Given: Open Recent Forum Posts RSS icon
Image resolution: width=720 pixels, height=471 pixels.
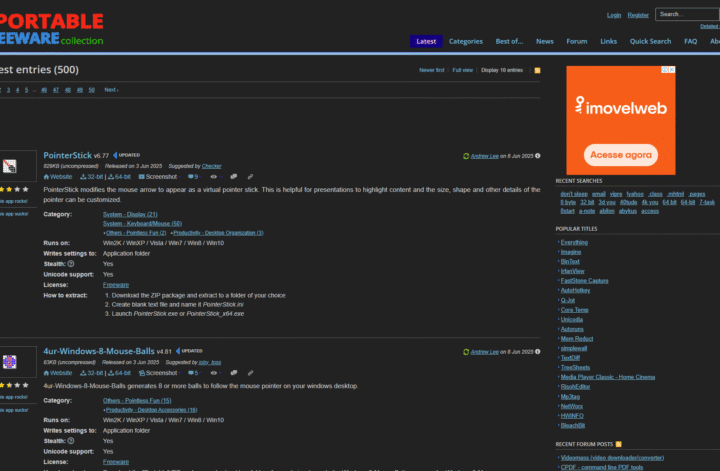Looking at the screenshot, I should pyautogui.click(x=619, y=444).
